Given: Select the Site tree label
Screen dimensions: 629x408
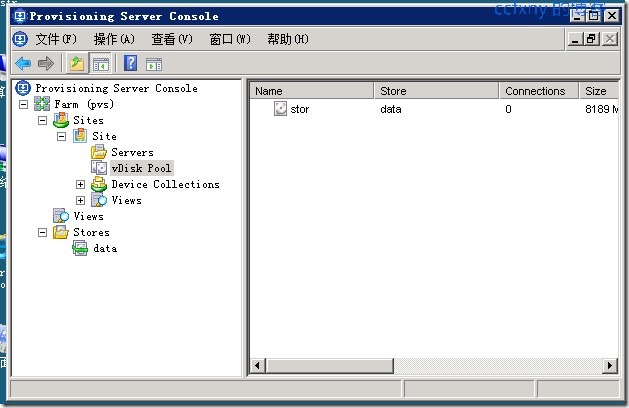Looking at the screenshot, I should point(104,136).
